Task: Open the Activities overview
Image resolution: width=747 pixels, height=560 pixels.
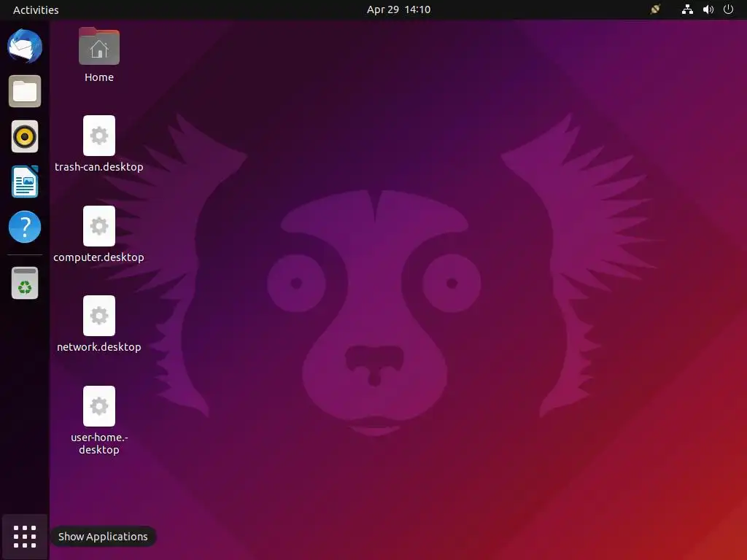Action: (x=36, y=9)
